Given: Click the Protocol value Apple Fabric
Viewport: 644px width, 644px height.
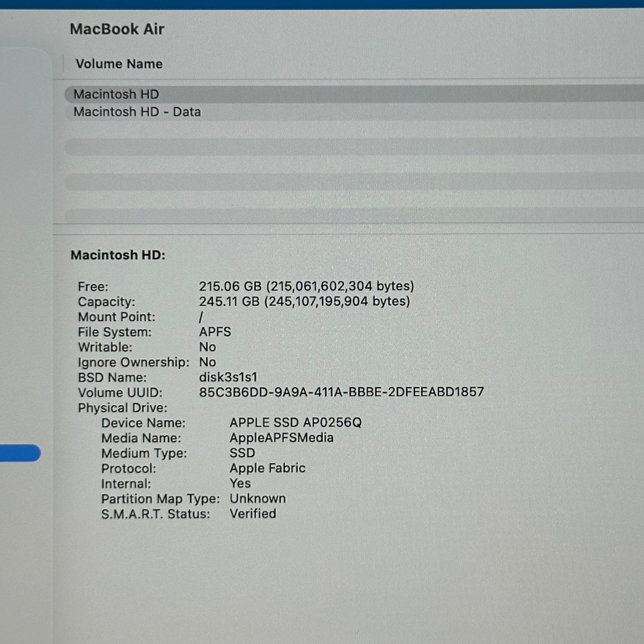Looking at the screenshot, I should [267, 468].
